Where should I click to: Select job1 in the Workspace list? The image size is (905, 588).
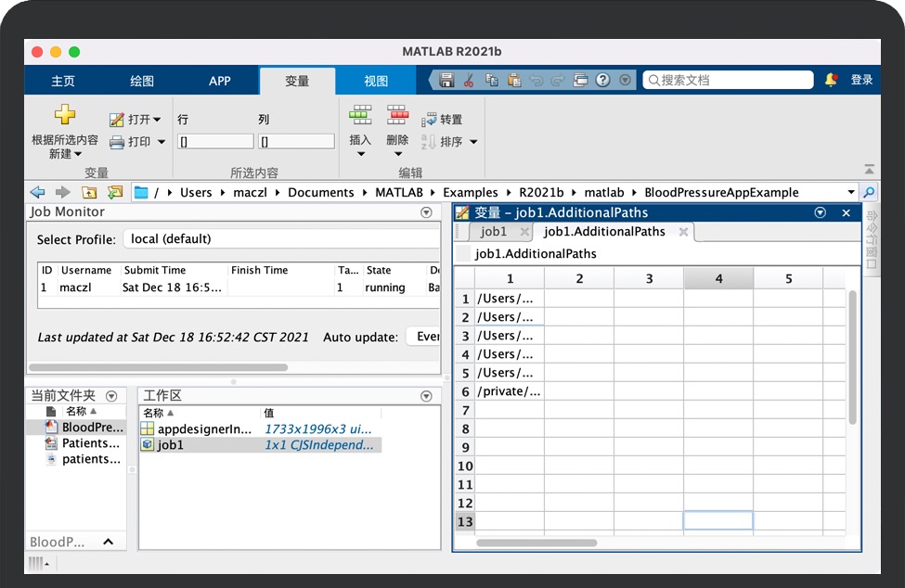[x=171, y=445]
